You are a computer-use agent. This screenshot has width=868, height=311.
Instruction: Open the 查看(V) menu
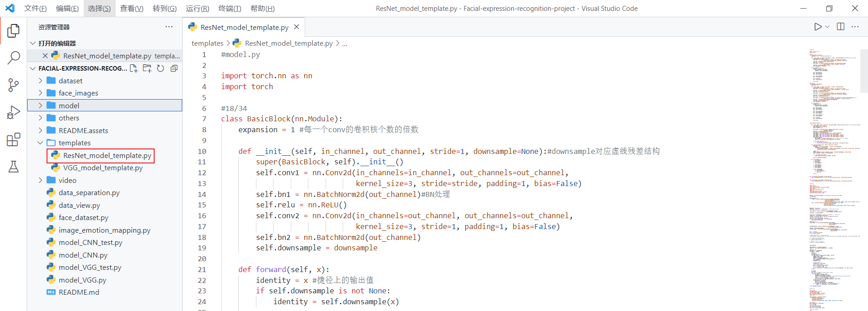point(132,9)
